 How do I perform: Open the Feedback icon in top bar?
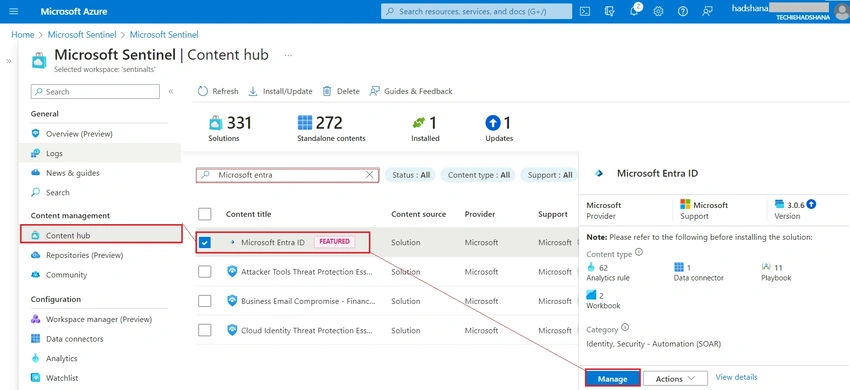[x=707, y=11]
